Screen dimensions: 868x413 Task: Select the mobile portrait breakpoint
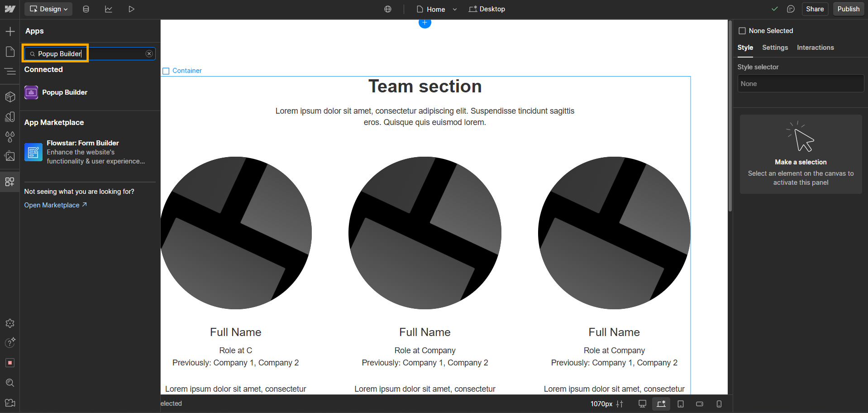(719, 404)
